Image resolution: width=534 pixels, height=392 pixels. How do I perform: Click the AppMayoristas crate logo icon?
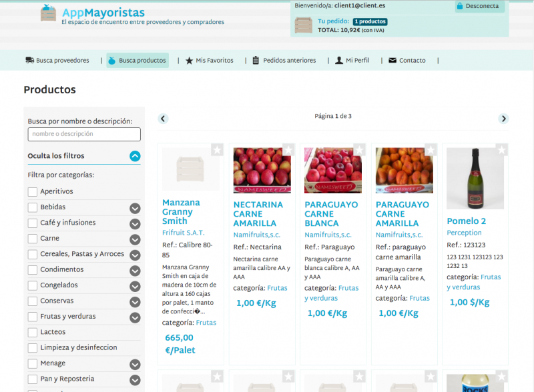(x=48, y=13)
